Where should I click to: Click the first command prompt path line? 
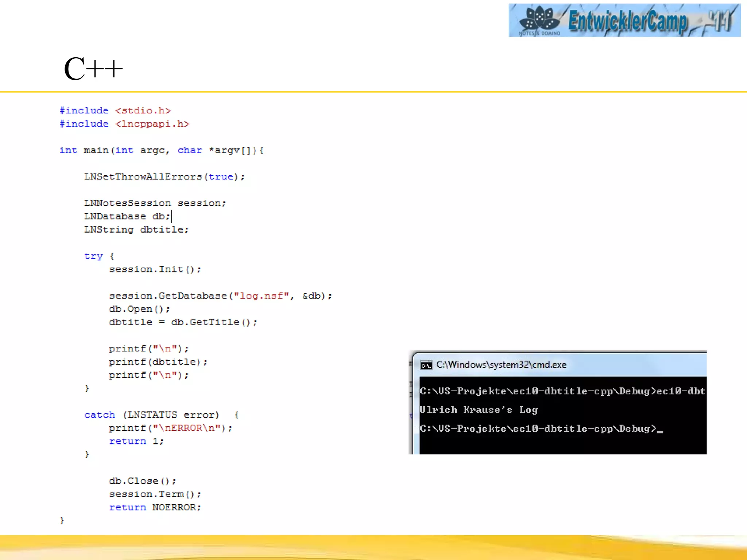(x=562, y=391)
